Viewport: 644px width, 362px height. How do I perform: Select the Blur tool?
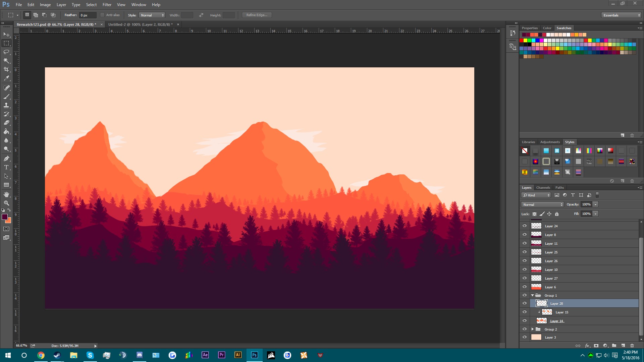click(x=6, y=140)
